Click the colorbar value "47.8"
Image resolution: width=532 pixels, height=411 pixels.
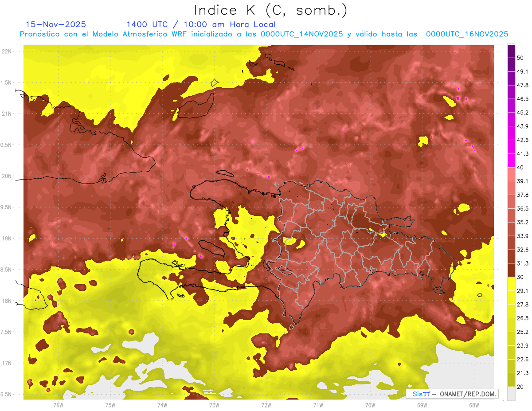523,85
